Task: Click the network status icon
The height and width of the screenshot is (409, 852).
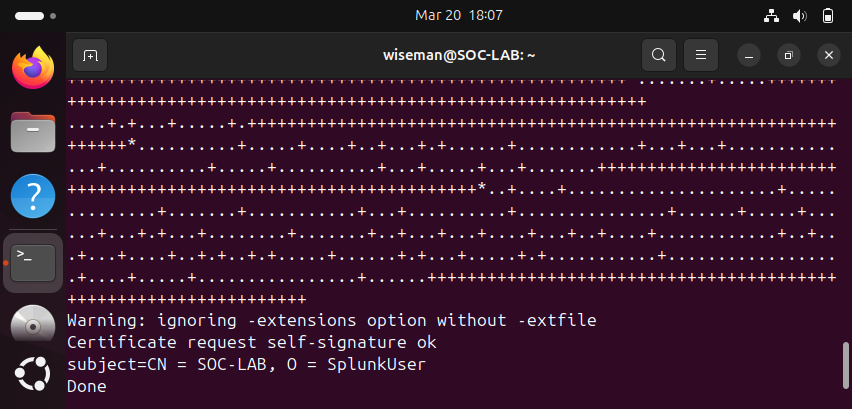Action: (x=771, y=16)
